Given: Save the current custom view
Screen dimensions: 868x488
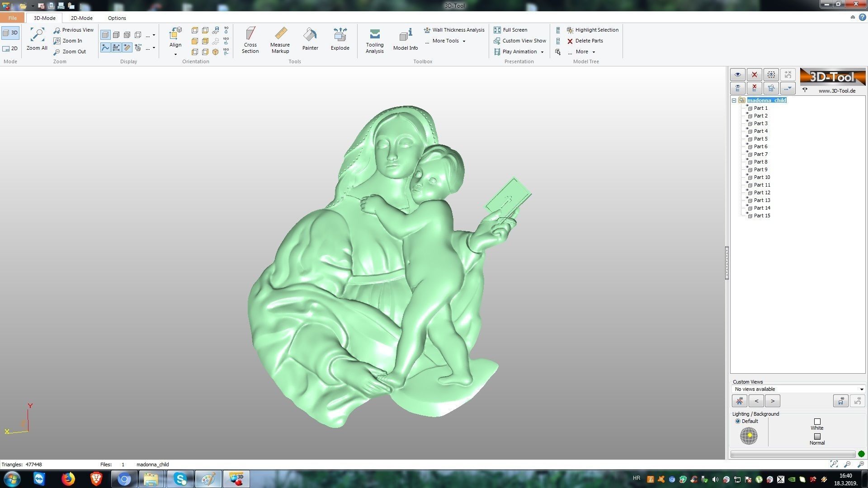Looking at the screenshot, I should [x=841, y=401].
